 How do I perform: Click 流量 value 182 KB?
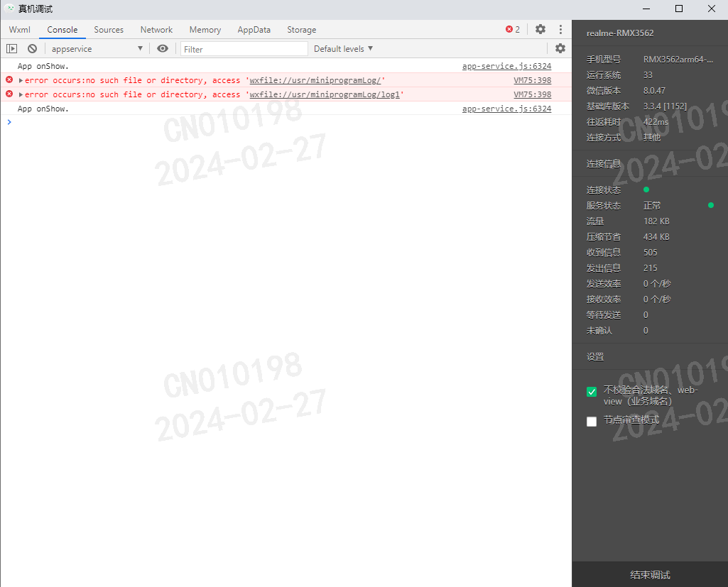(656, 221)
